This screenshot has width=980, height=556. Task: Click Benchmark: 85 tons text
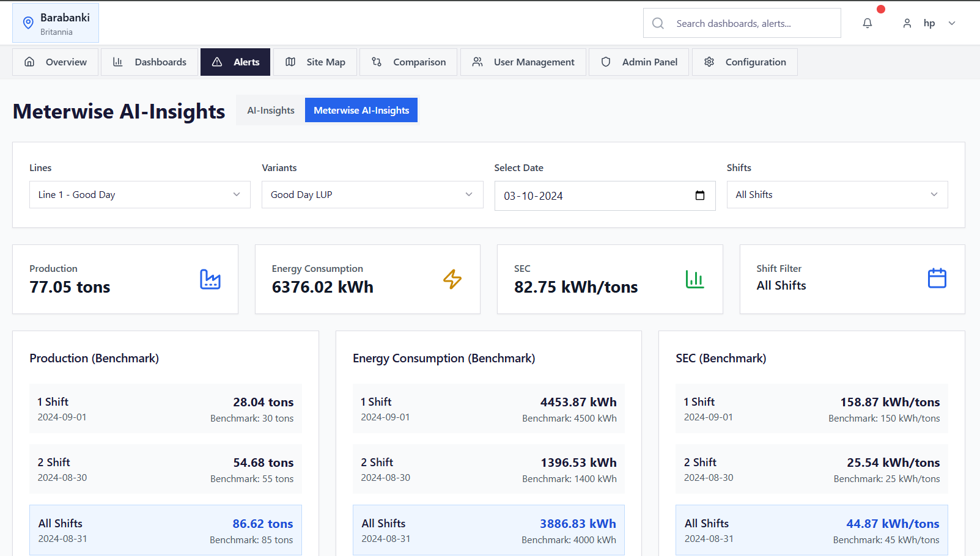[x=251, y=540]
